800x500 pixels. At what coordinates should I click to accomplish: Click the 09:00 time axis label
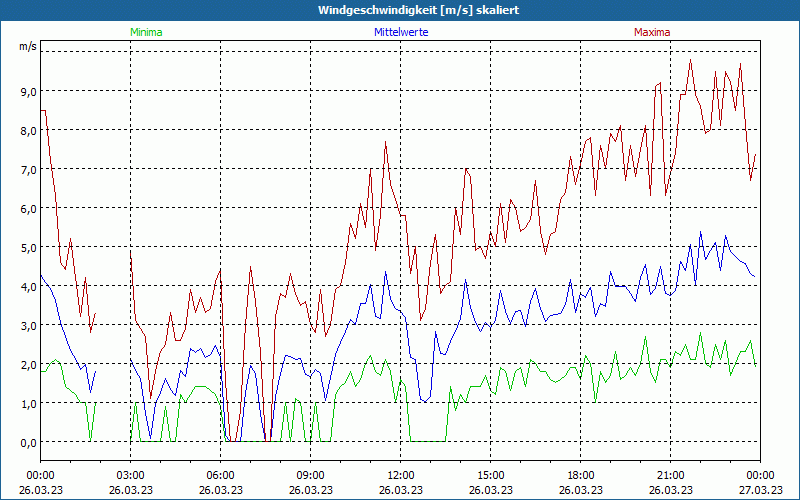point(311,476)
